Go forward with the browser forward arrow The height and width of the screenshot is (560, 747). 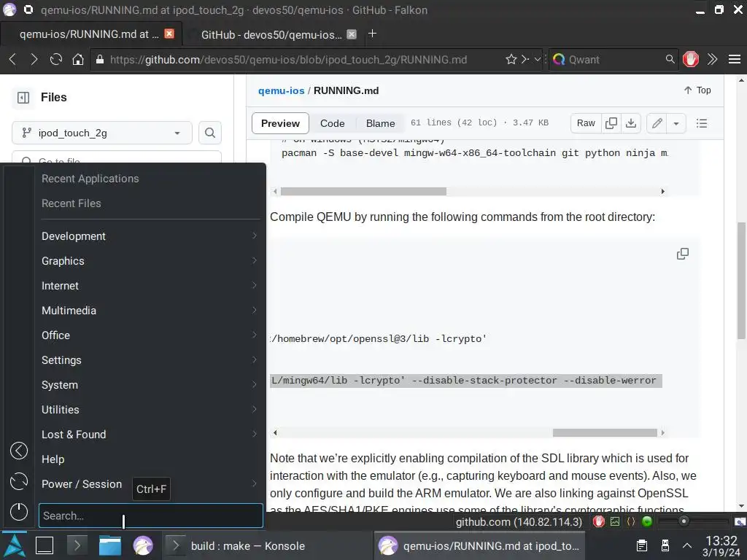pyautogui.click(x=34, y=60)
